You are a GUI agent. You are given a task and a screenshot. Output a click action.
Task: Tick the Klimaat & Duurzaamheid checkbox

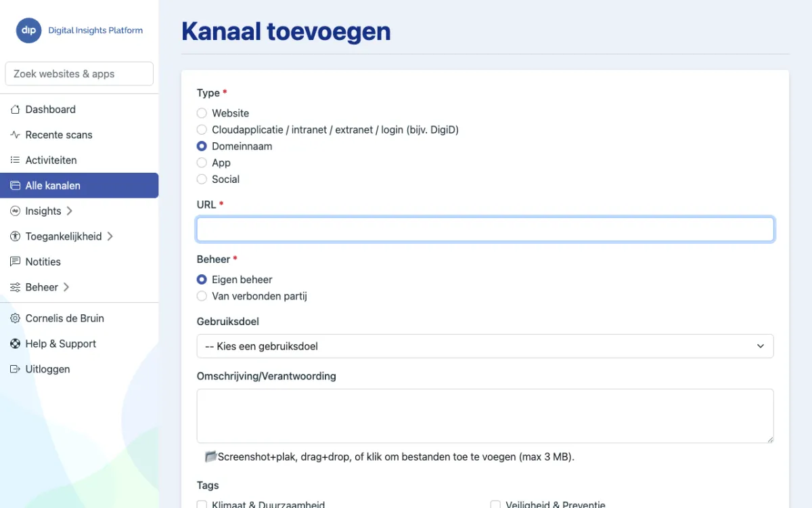(x=202, y=505)
